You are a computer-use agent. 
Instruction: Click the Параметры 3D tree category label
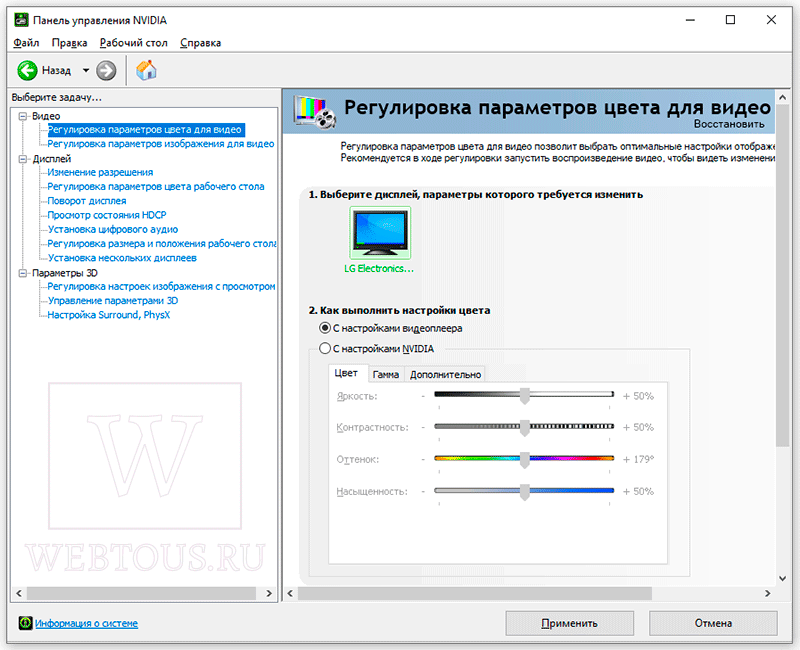click(x=65, y=273)
